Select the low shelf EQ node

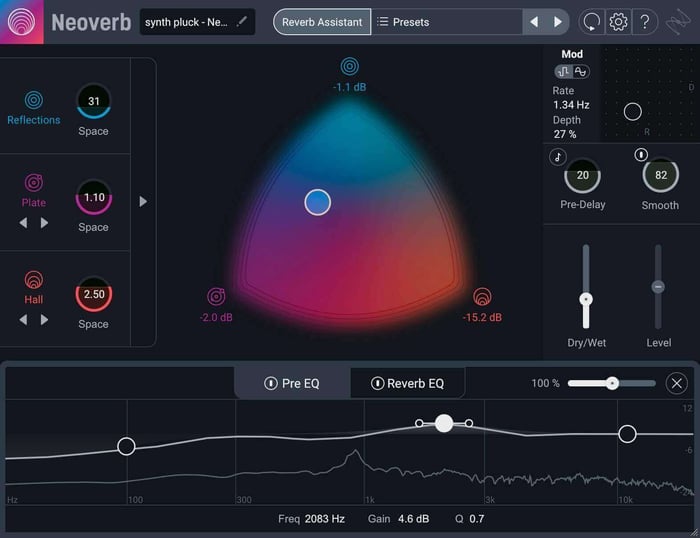[x=126, y=446]
